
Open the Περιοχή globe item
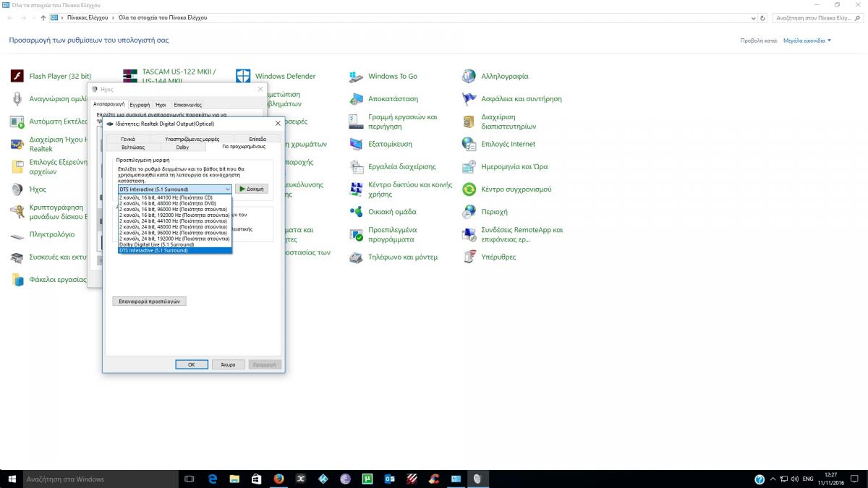coord(485,212)
